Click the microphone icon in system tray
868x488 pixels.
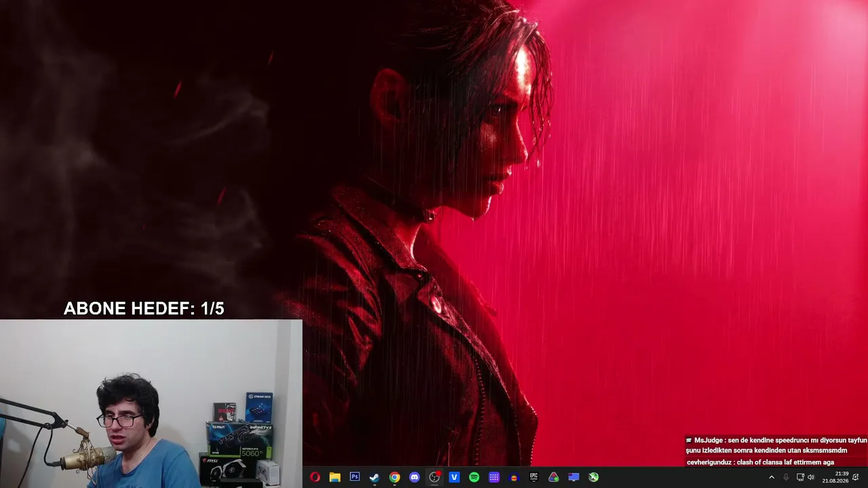[786, 477]
